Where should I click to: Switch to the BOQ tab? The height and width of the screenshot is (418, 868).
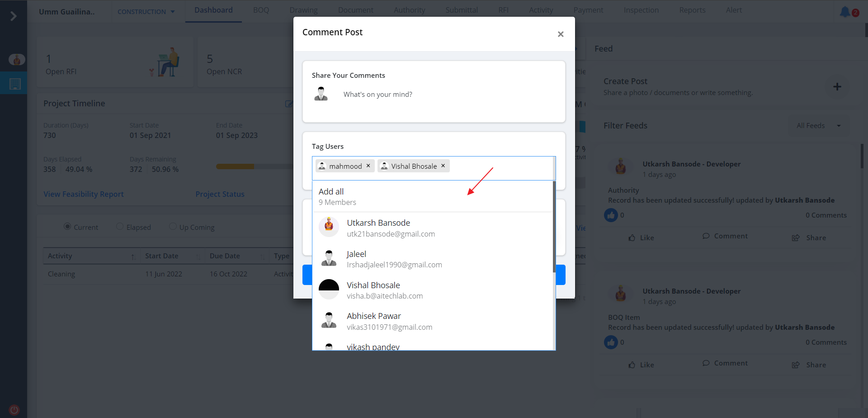tap(261, 10)
